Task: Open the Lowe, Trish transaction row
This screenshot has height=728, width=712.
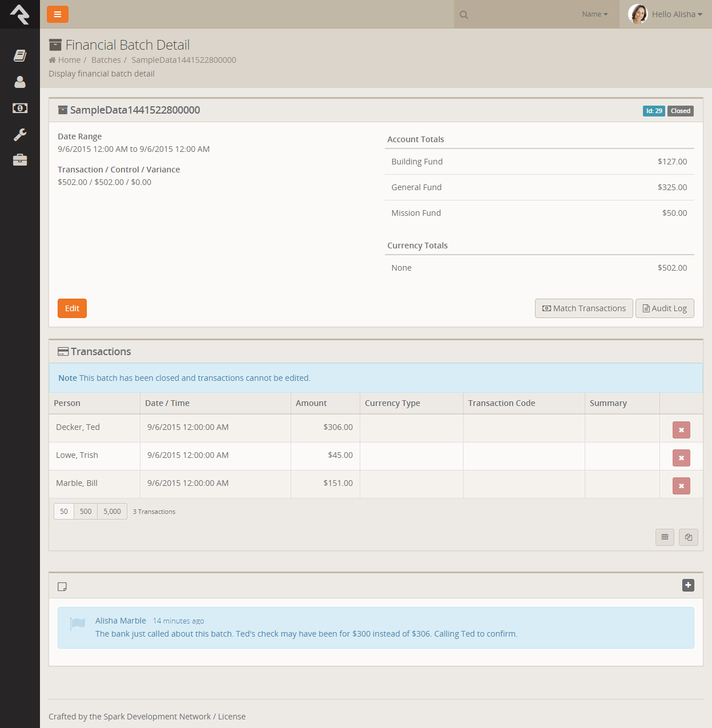Action: [x=376, y=456]
